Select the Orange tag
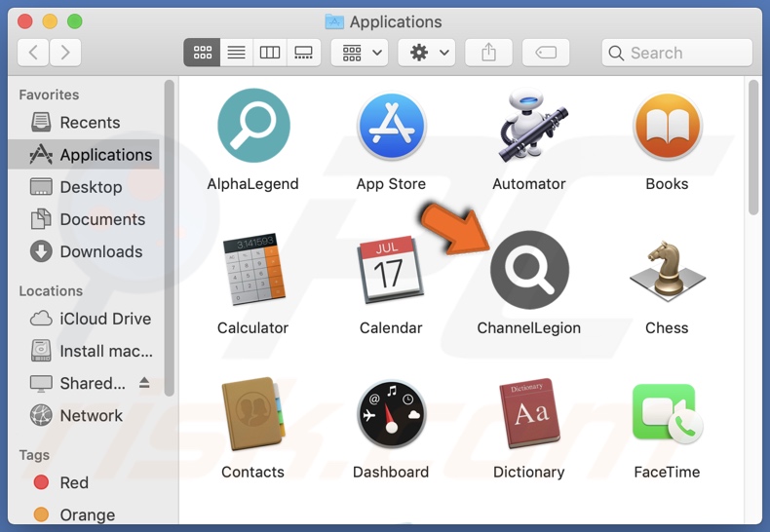The image size is (770, 532). pos(84,514)
